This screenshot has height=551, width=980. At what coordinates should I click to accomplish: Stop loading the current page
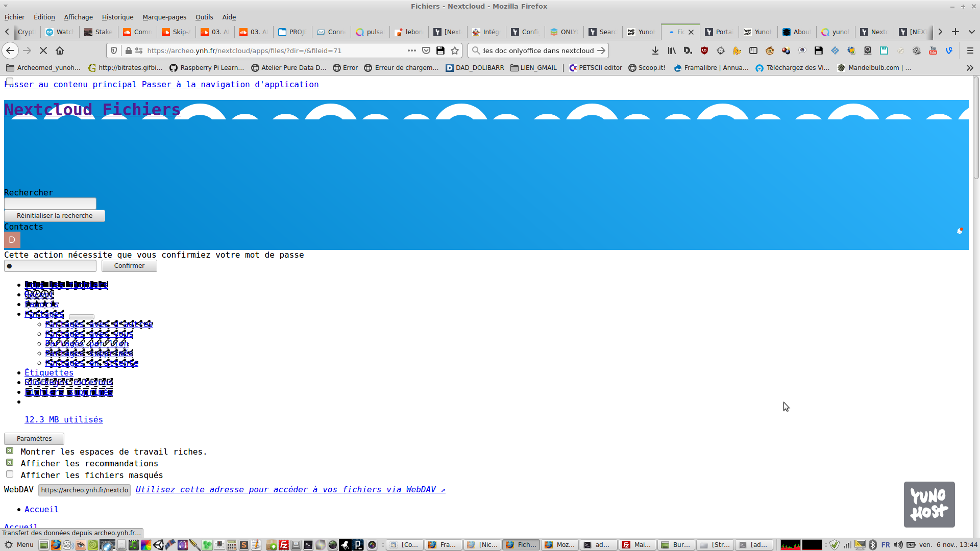click(43, 51)
